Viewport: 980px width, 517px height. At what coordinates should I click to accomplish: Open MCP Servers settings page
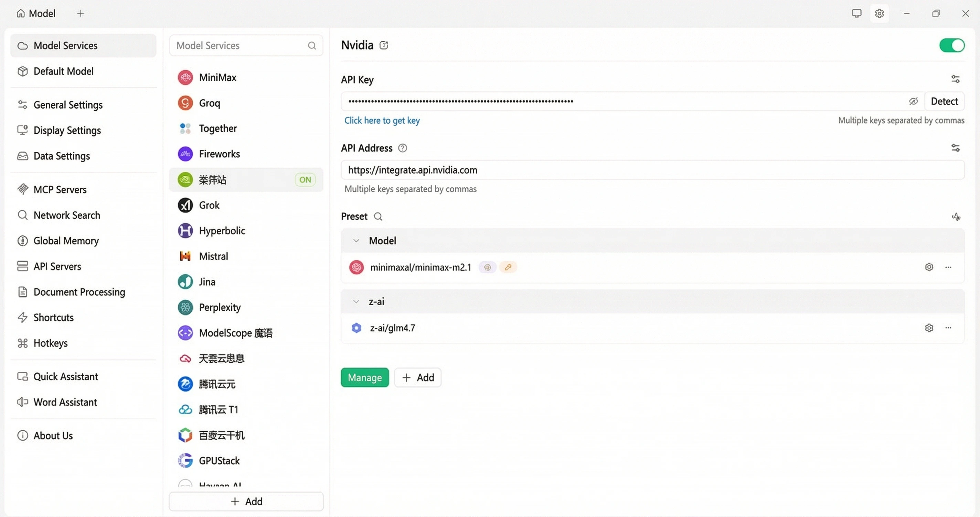point(60,189)
